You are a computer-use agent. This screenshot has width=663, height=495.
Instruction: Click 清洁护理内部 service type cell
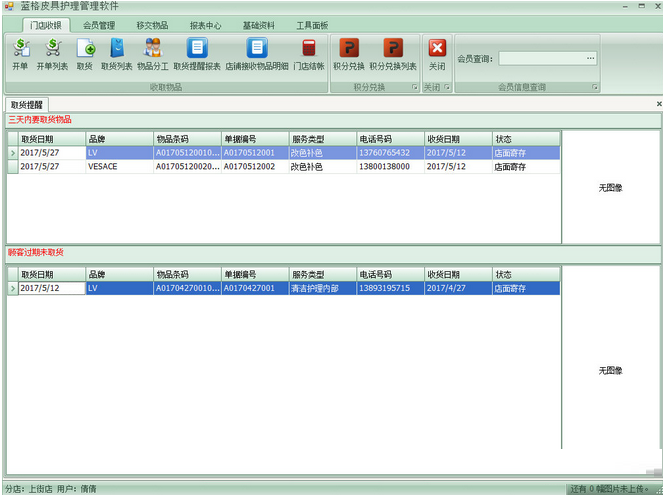click(x=323, y=288)
